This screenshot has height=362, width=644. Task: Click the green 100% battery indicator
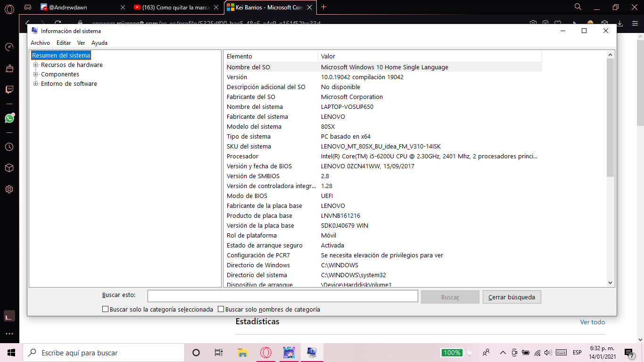click(452, 353)
